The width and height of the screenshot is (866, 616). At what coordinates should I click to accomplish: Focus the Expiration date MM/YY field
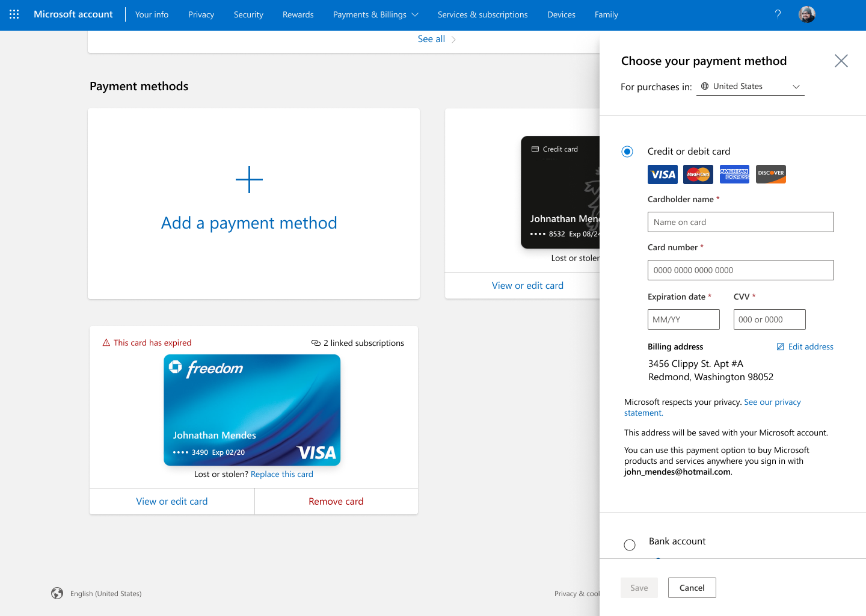tap(684, 319)
